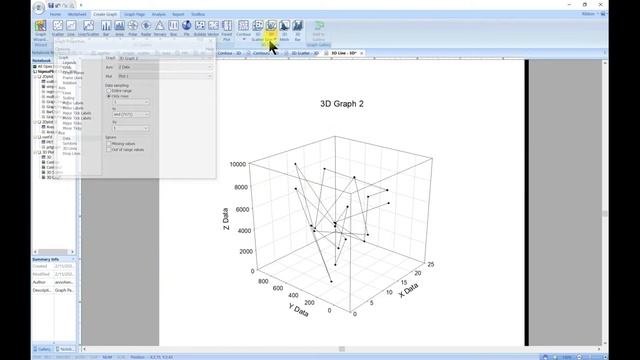Open the Graph Page ribbon tab
Viewport: 640px width, 360px height.
(134, 14)
